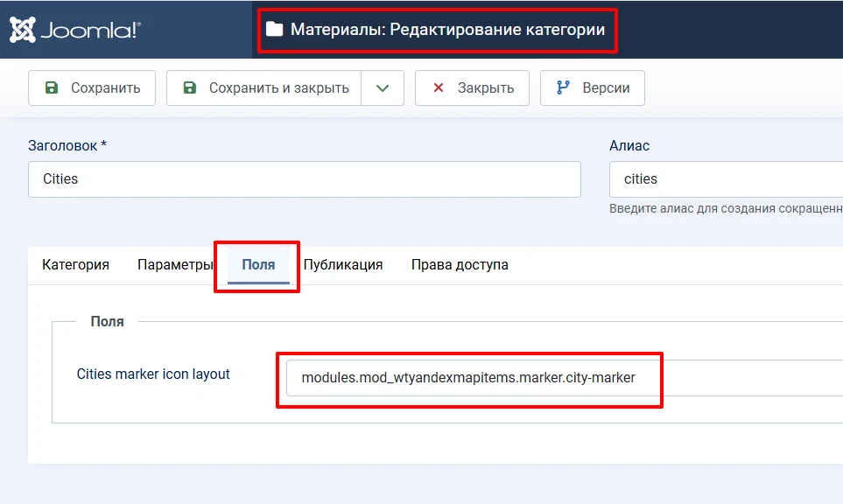Click the Заголовок * label
The height and width of the screenshot is (504, 843).
click(x=67, y=145)
